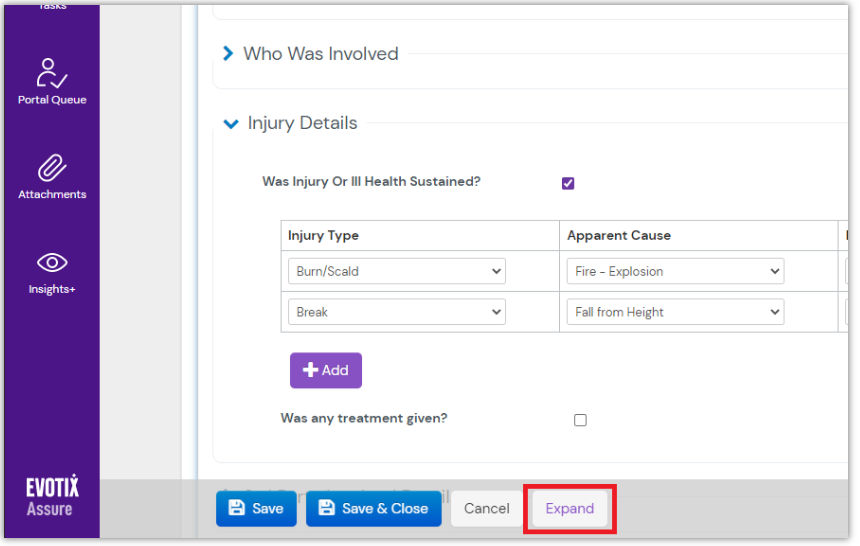Open the Tasks sidebar item
860x546 pixels.
pos(52,6)
